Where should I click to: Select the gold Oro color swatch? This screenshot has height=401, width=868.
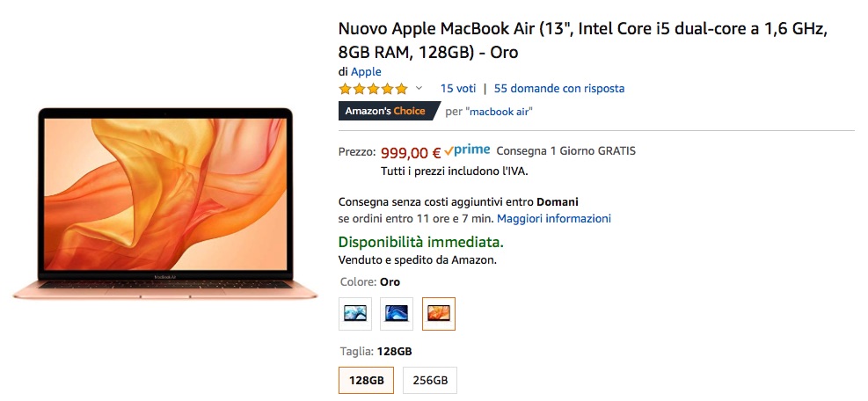coord(439,313)
